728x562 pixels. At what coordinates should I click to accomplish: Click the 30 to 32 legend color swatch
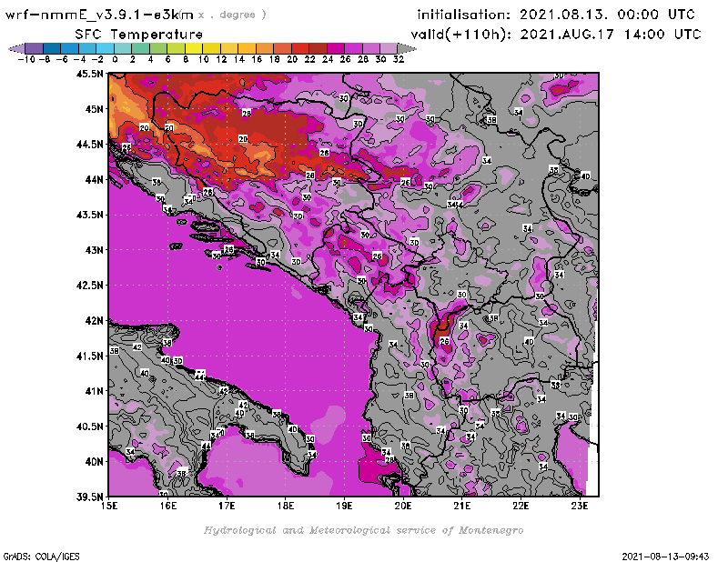[x=389, y=48]
